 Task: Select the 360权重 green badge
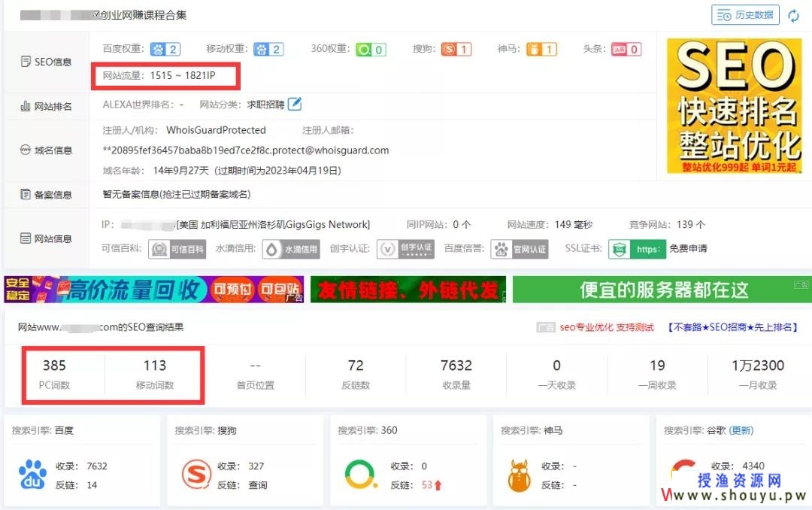[x=371, y=50]
